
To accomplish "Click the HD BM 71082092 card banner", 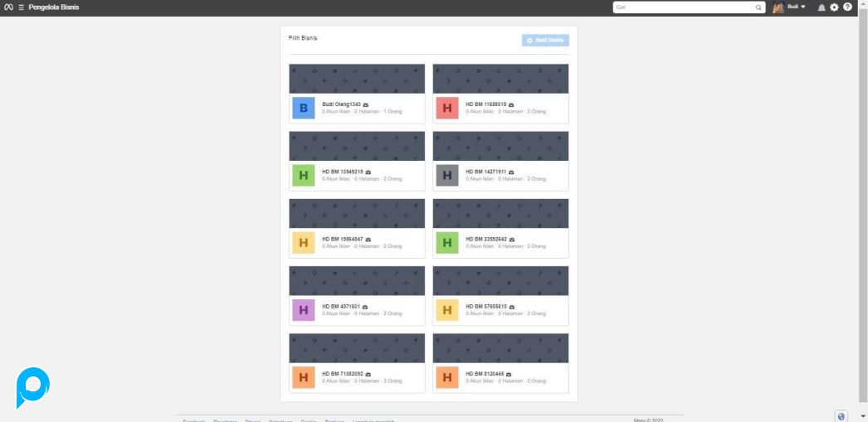I will click(357, 348).
